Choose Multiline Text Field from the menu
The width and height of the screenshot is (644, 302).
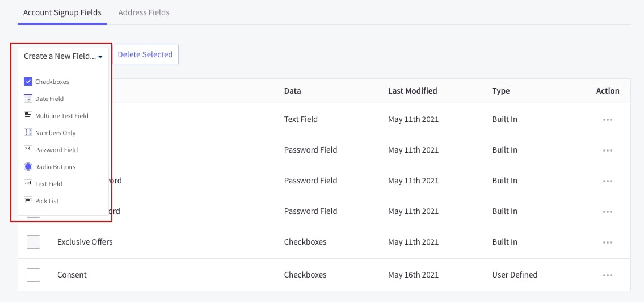pos(62,116)
